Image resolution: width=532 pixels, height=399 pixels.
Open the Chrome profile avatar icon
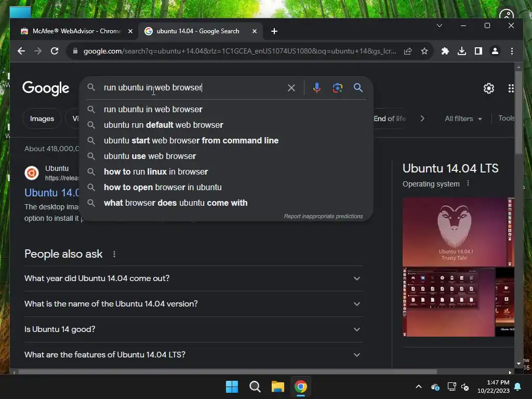[x=495, y=51]
